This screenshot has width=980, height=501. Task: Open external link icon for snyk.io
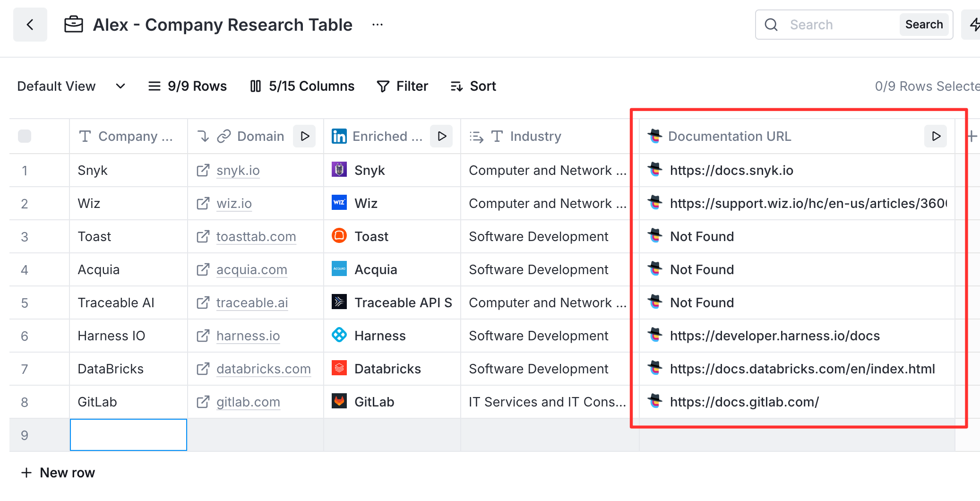(x=203, y=170)
